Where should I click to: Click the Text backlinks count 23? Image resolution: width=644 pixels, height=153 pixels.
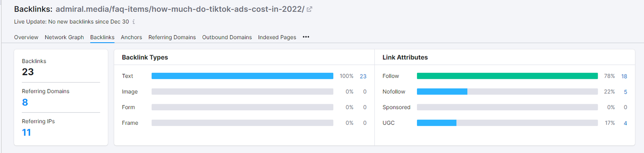tap(363, 76)
